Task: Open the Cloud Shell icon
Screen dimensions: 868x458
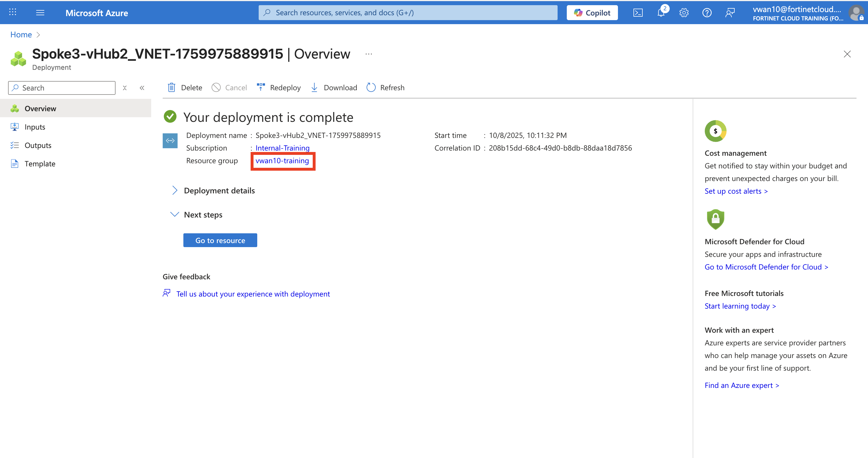Action: coord(638,13)
